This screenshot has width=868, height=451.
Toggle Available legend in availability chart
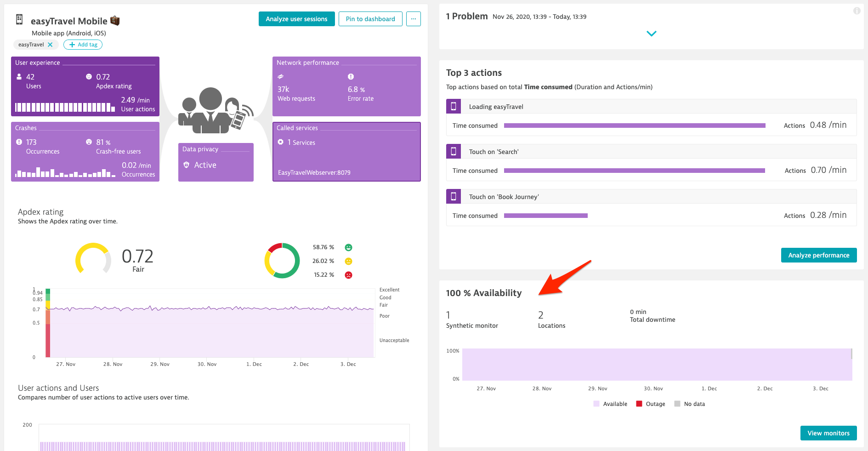(610, 404)
